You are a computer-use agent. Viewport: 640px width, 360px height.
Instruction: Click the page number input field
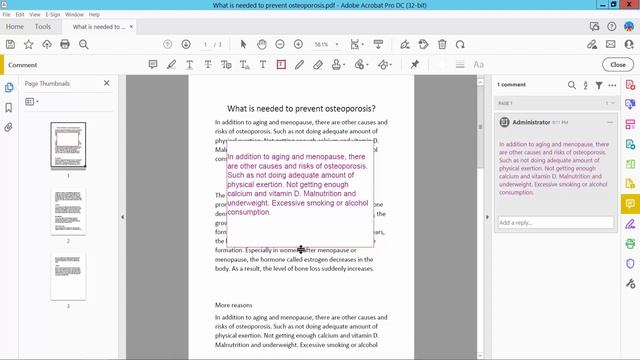(206, 44)
